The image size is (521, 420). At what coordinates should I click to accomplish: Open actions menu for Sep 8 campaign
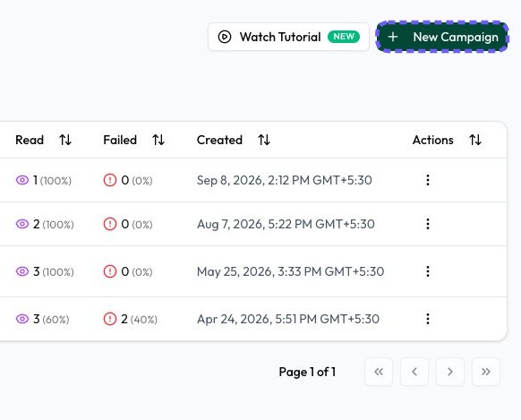[x=428, y=180]
